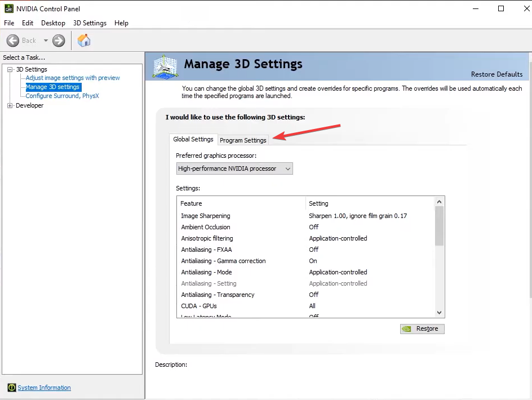Minimize the NVIDIA Control Panel window
The height and width of the screenshot is (400, 532).
[x=475, y=8]
